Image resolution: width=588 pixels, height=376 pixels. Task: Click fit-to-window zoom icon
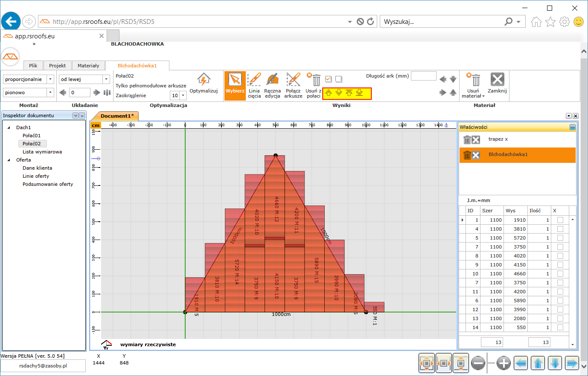(x=427, y=363)
